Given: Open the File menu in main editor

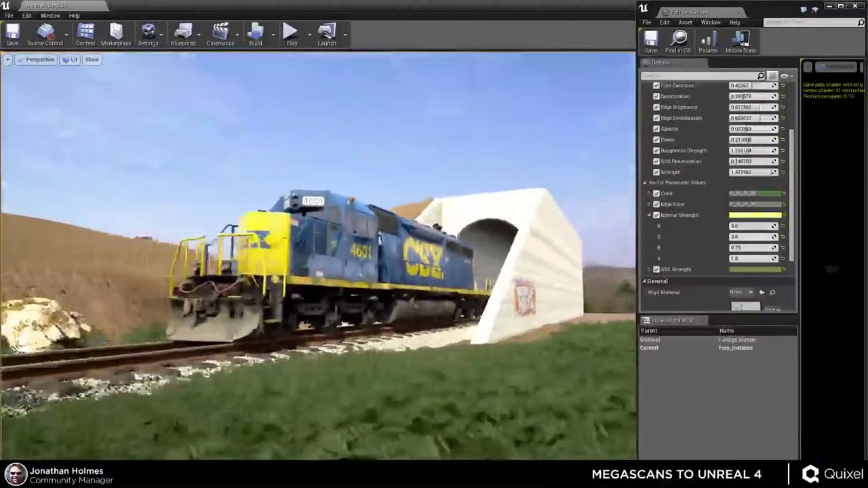Looking at the screenshot, I should click(9, 16).
